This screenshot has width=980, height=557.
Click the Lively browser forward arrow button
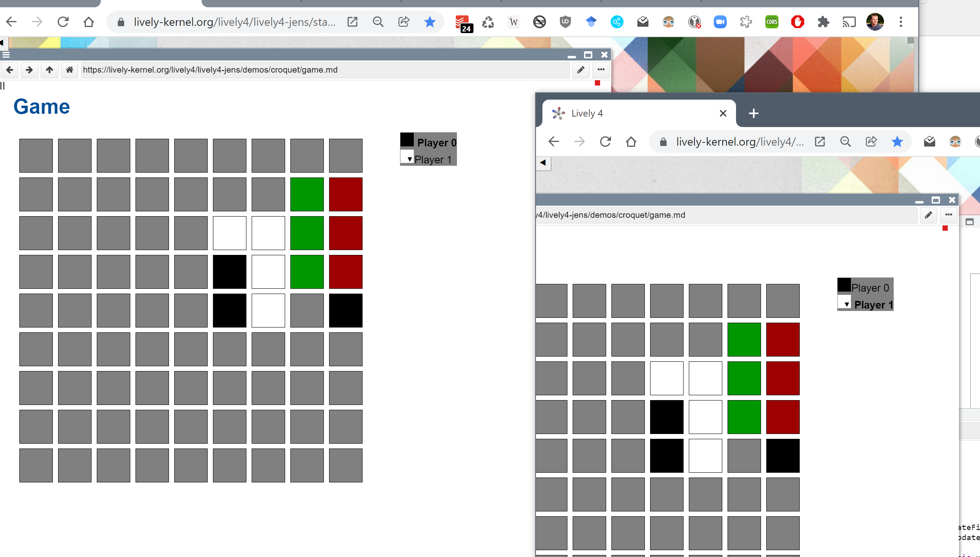(29, 70)
